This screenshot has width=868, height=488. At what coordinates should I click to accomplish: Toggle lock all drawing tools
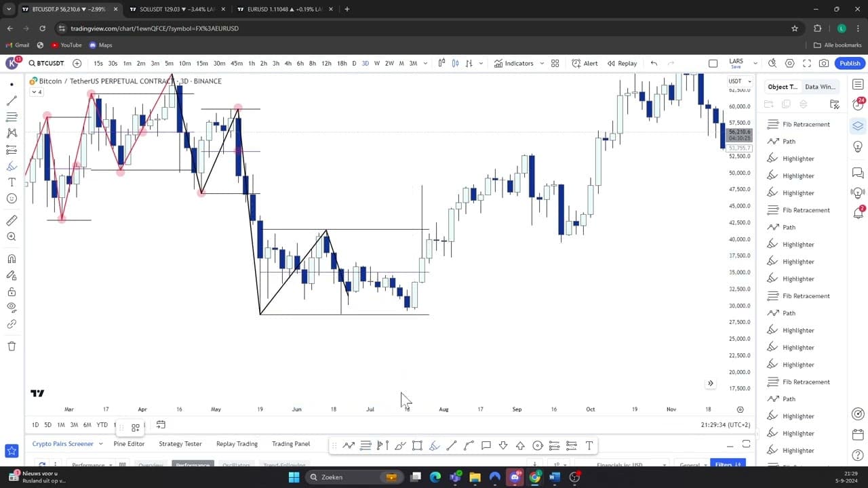(12, 292)
